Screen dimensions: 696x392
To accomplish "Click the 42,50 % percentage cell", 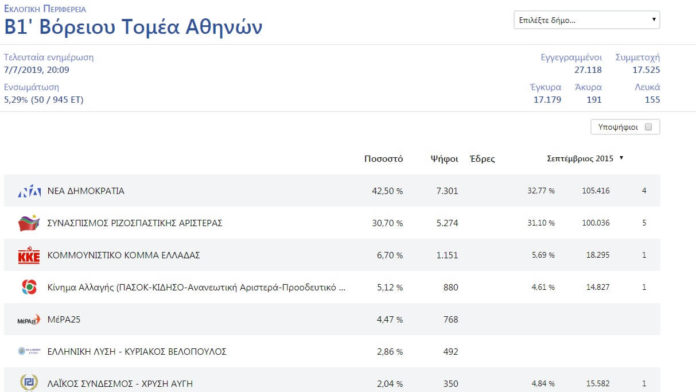I will point(387,191).
